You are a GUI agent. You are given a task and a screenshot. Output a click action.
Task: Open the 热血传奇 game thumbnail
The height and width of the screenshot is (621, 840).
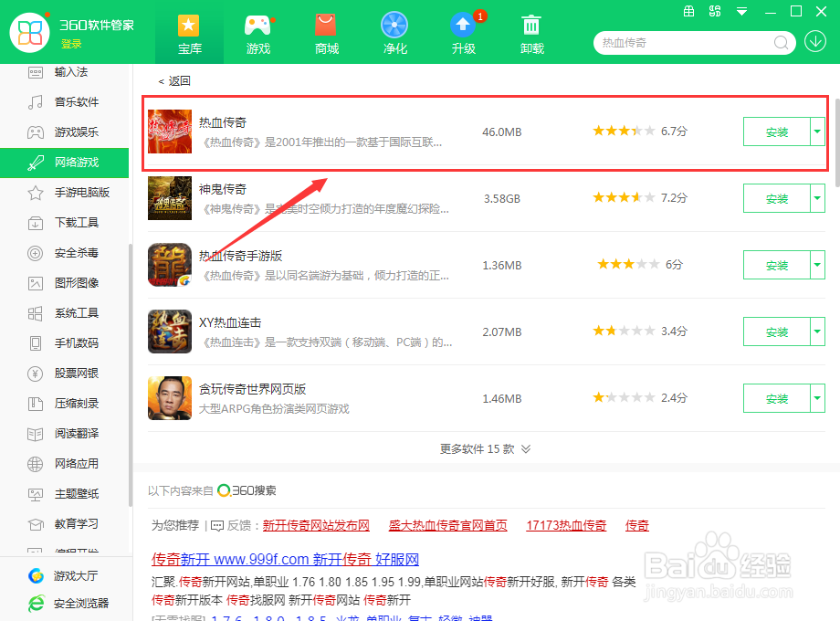[x=170, y=132]
